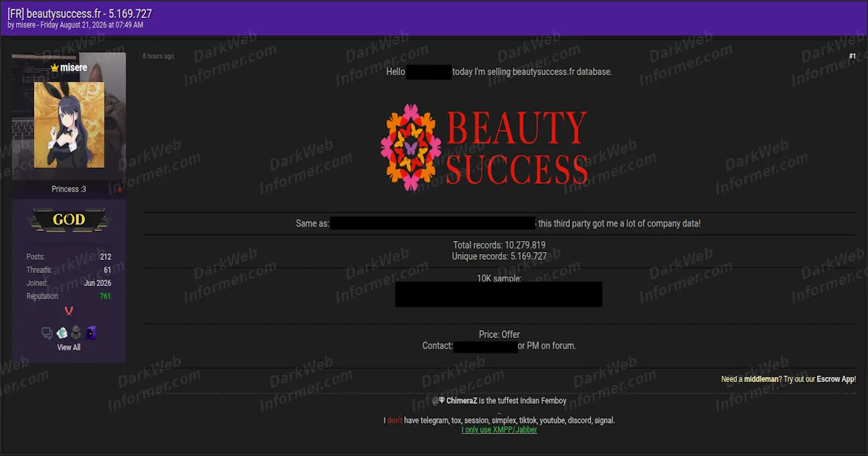Click 'I only use XMPP/Jabber' green link
Viewport: 868px width, 456px height.
(499, 429)
